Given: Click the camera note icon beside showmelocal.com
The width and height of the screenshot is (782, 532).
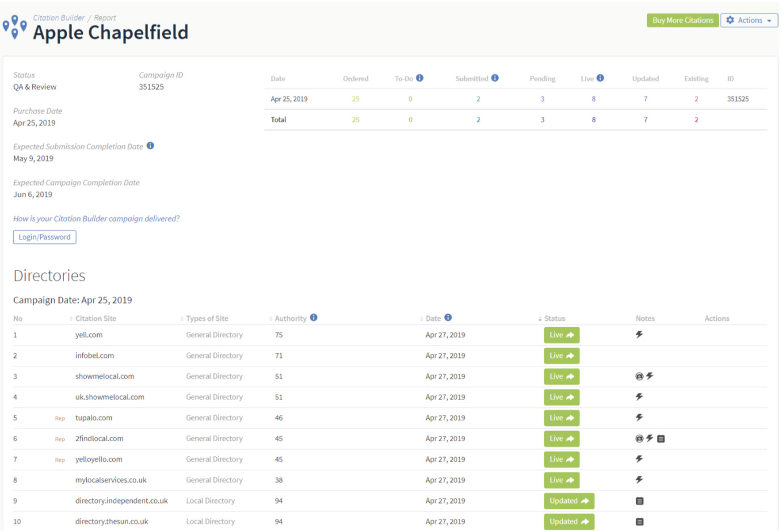Looking at the screenshot, I should pos(639,376).
